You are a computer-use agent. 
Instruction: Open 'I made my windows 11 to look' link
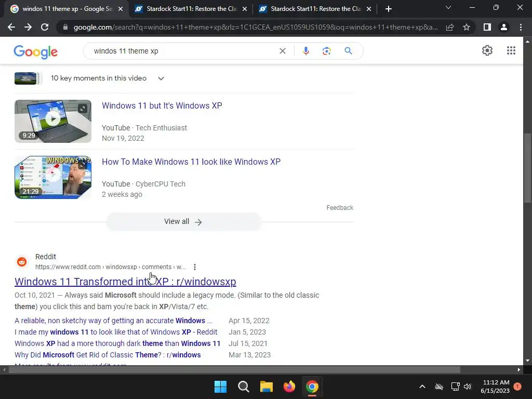coord(116,332)
